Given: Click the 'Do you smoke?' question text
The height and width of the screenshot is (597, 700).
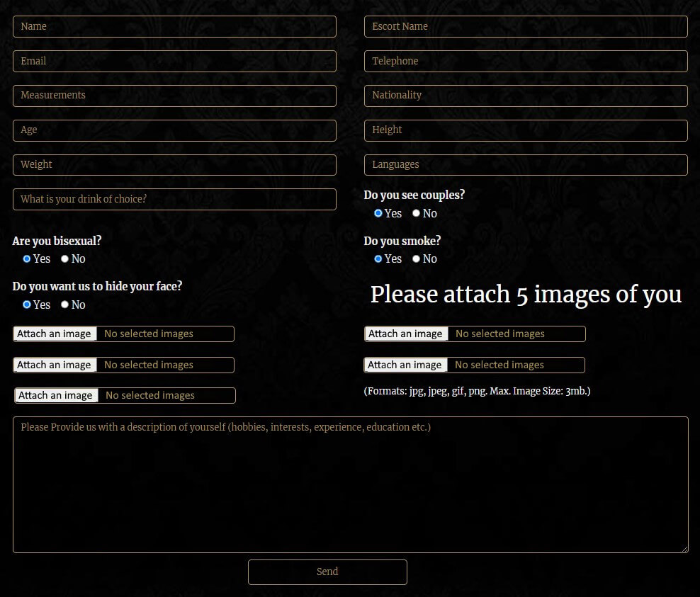Looking at the screenshot, I should [402, 241].
